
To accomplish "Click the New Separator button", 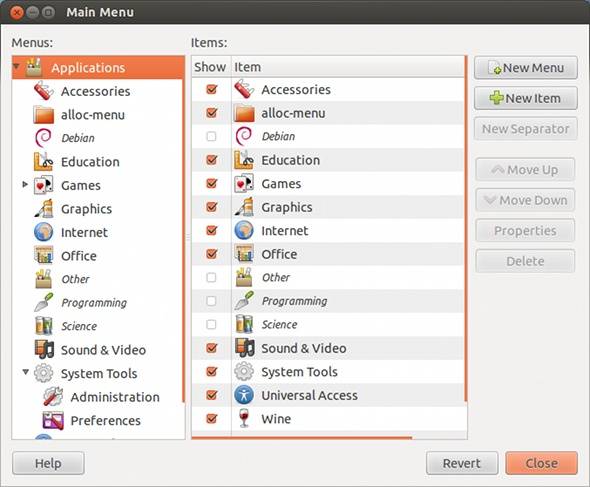I will (x=526, y=129).
